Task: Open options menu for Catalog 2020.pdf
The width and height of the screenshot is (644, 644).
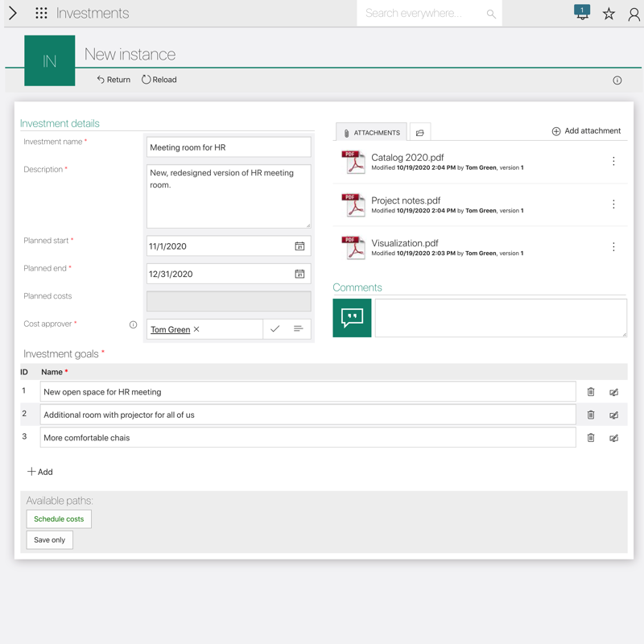Action: click(x=613, y=162)
